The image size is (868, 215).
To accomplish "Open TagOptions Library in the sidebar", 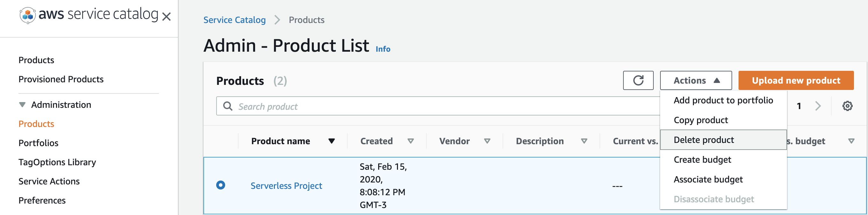I will click(57, 162).
